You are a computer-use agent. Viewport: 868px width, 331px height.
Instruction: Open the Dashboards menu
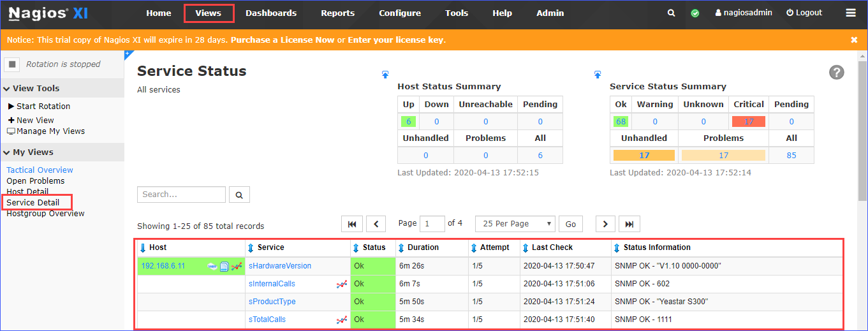click(x=271, y=13)
